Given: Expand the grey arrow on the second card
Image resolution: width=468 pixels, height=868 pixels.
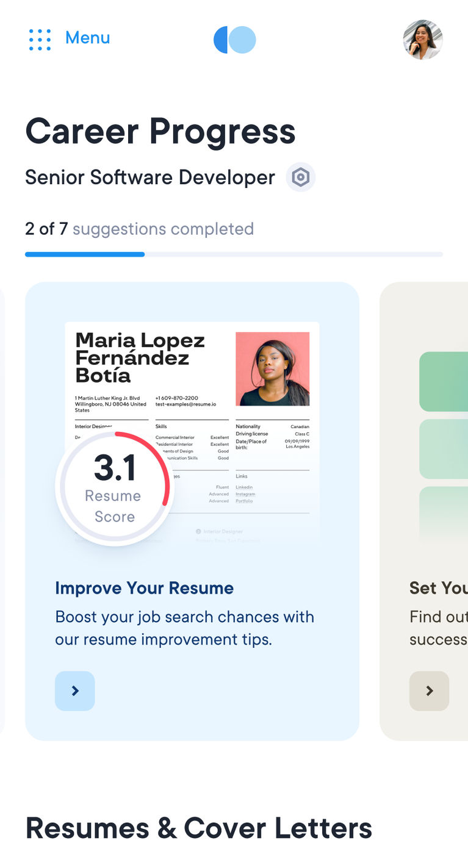Looking at the screenshot, I should 429,691.
